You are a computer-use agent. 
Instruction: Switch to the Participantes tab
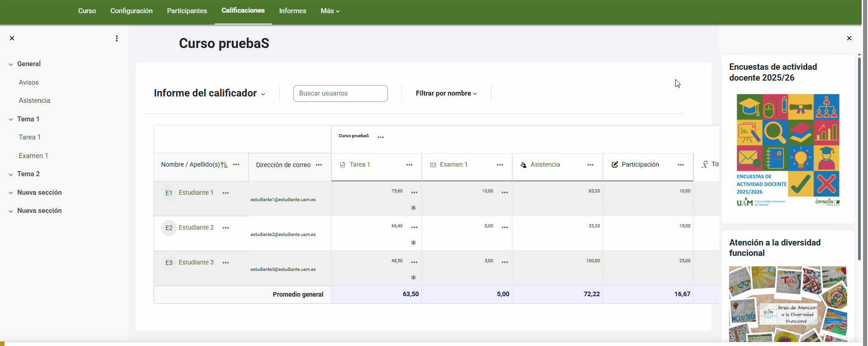[x=187, y=11]
